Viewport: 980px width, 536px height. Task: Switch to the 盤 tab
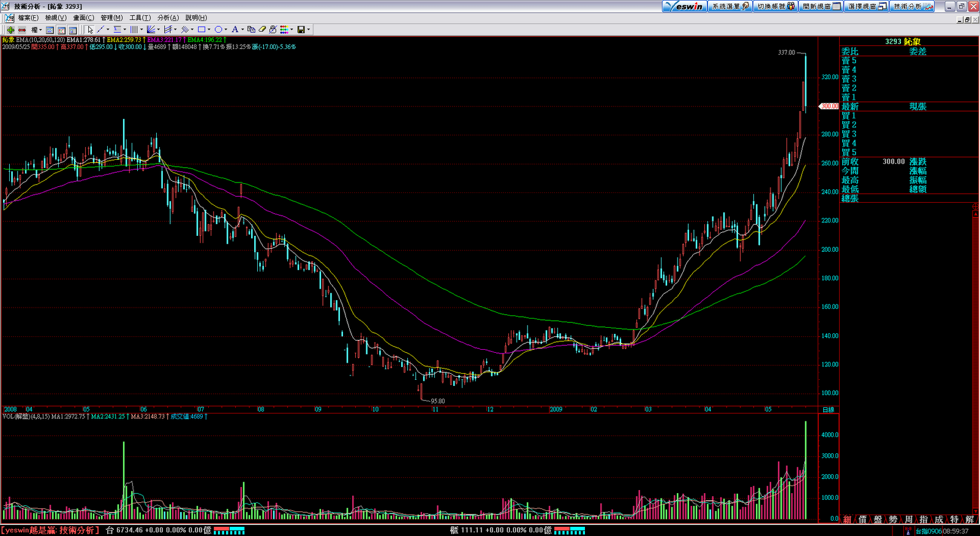(x=878, y=519)
